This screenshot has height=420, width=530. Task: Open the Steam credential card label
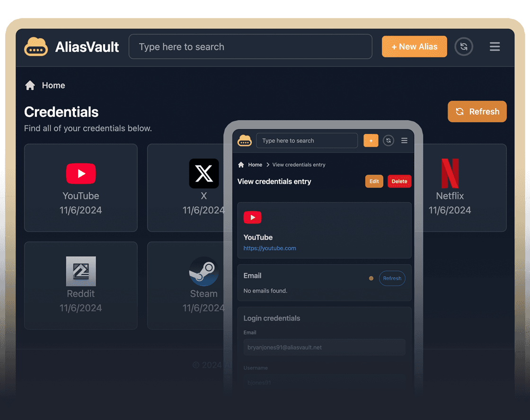(x=203, y=294)
